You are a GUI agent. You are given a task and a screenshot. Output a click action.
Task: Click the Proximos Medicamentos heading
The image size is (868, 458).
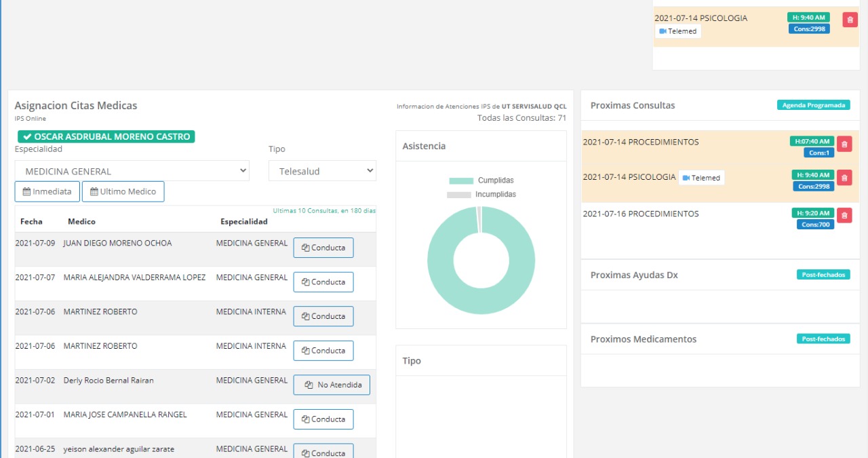click(644, 339)
